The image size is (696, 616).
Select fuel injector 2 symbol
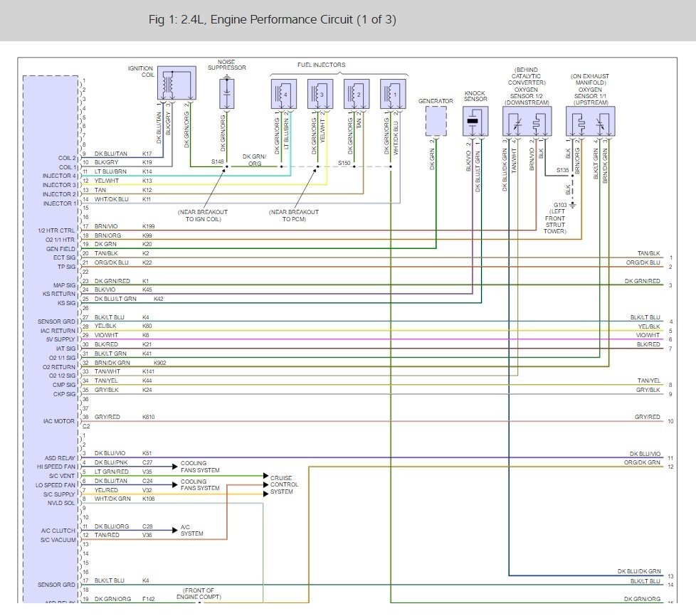coord(357,94)
